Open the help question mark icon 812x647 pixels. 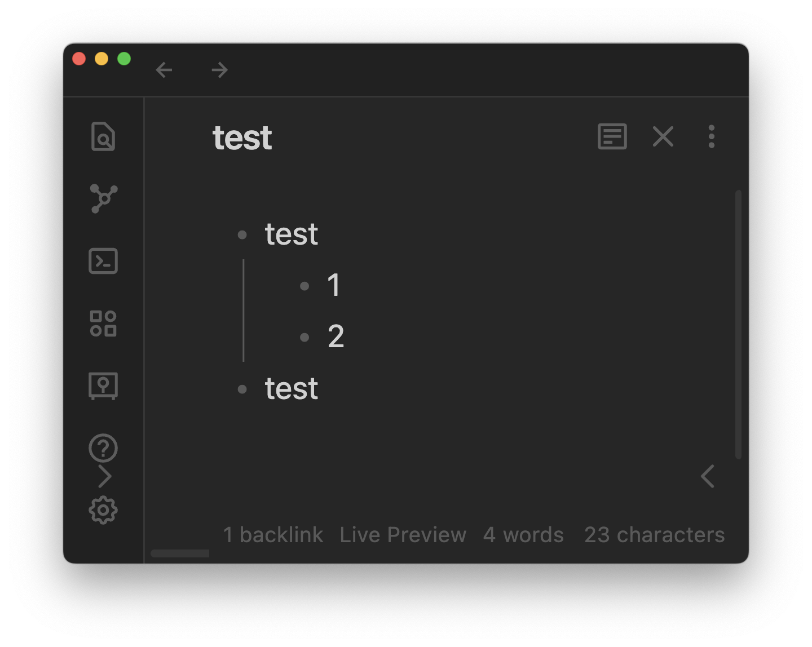pyautogui.click(x=103, y=448)
